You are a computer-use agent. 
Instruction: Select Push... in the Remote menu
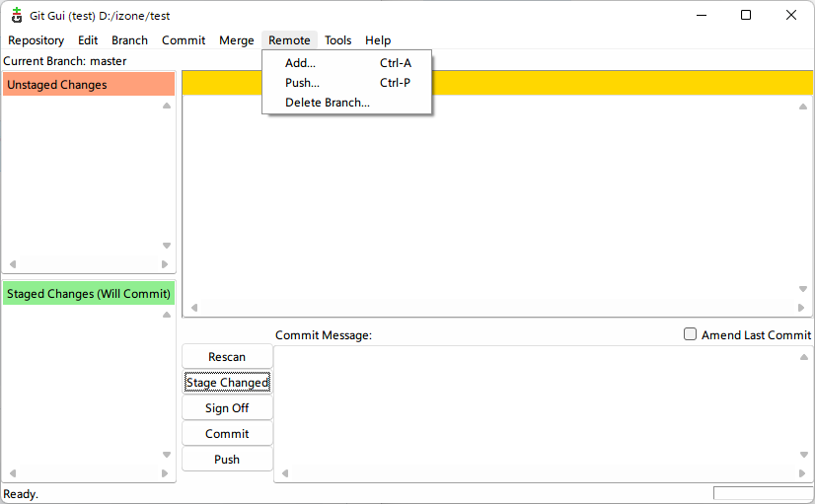pyautogui.click(x=302, y=83)
